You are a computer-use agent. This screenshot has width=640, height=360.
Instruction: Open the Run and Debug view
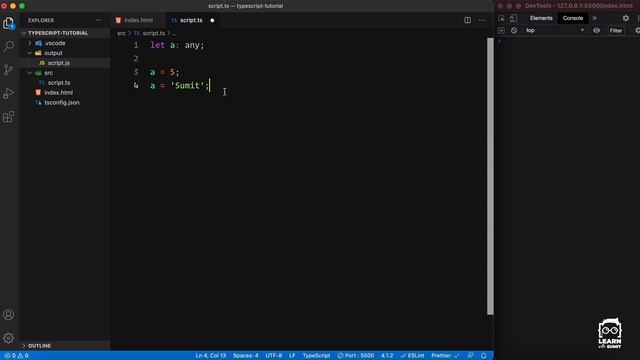[x=9, y=93]
